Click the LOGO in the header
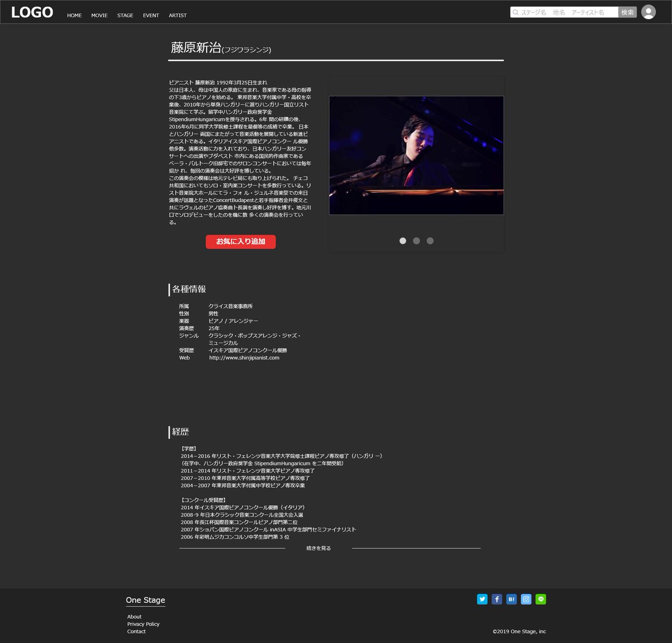 [32, 12]
